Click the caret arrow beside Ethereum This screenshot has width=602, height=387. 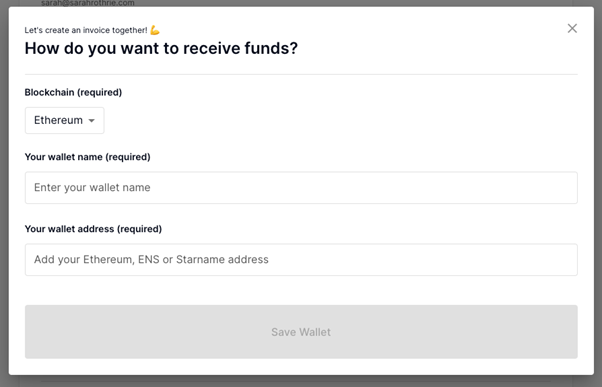(x=91, y=121)
